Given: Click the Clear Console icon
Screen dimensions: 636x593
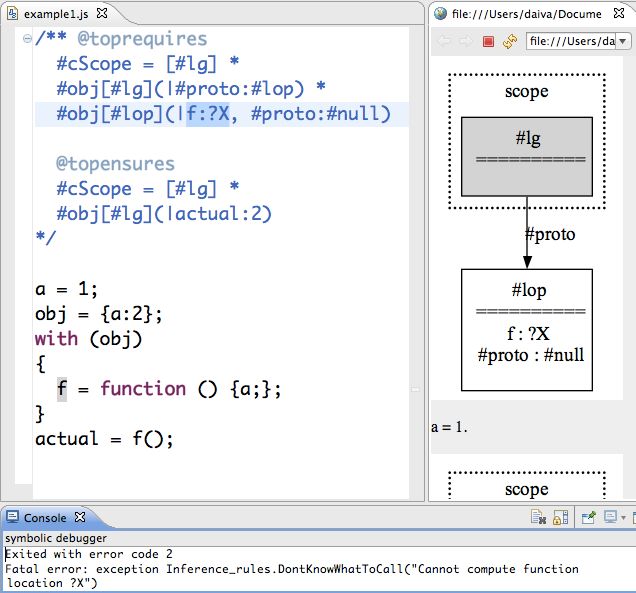Looking at the screenshot, I should coord(538,517).
